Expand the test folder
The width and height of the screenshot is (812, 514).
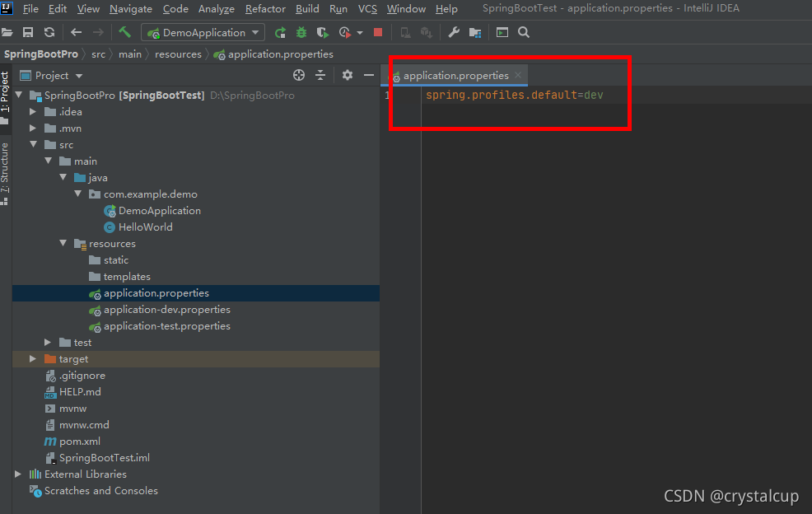(x=48, y=342)
